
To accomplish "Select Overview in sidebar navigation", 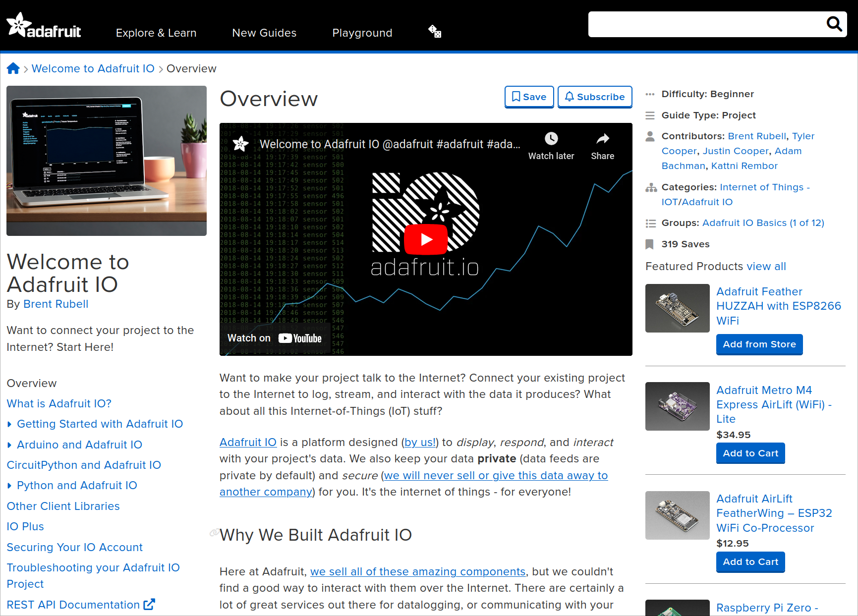I will tap(32, 383).
